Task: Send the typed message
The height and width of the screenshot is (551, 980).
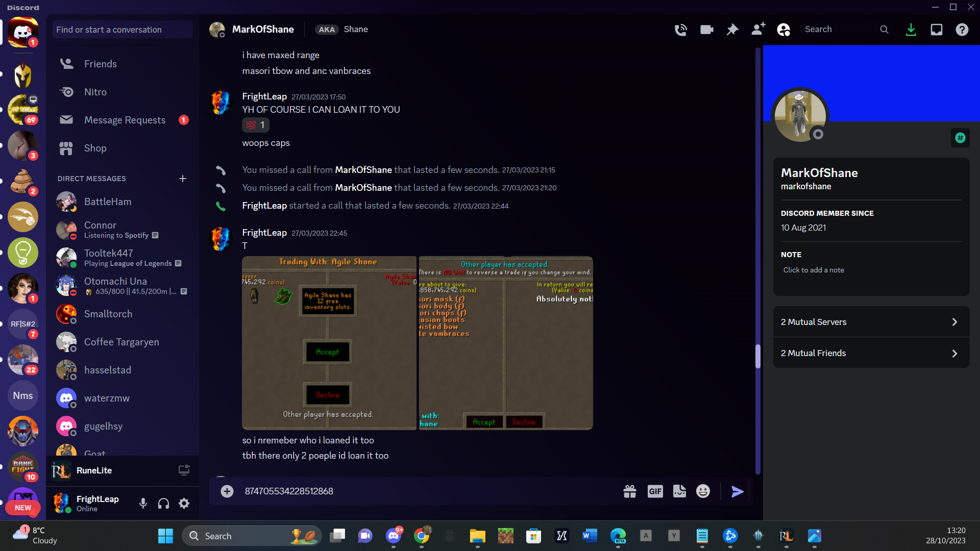Action: 737,491
